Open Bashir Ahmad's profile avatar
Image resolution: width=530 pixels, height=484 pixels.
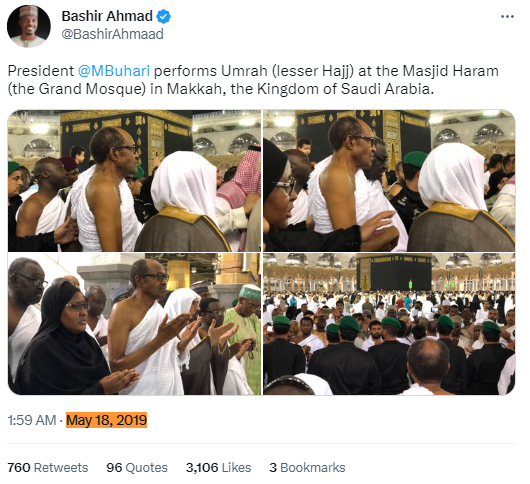pos(29,26)
